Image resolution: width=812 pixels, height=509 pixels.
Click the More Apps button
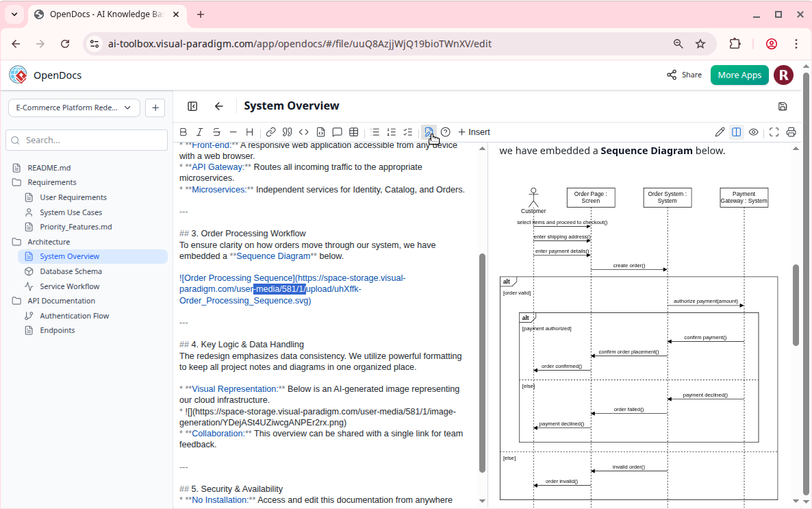point(739,75)
